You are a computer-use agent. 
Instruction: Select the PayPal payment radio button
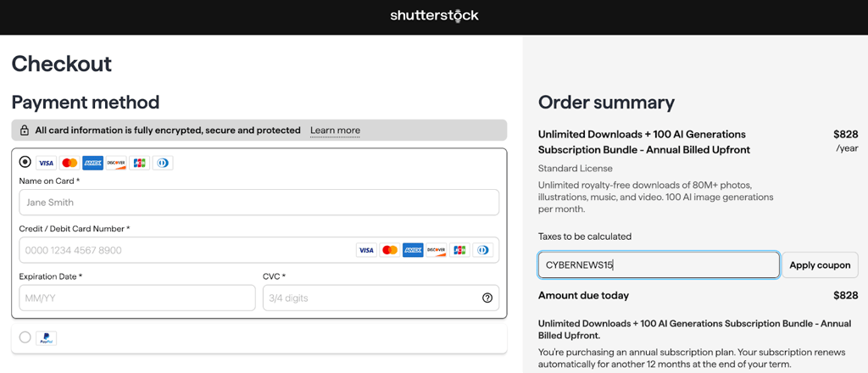25,337
